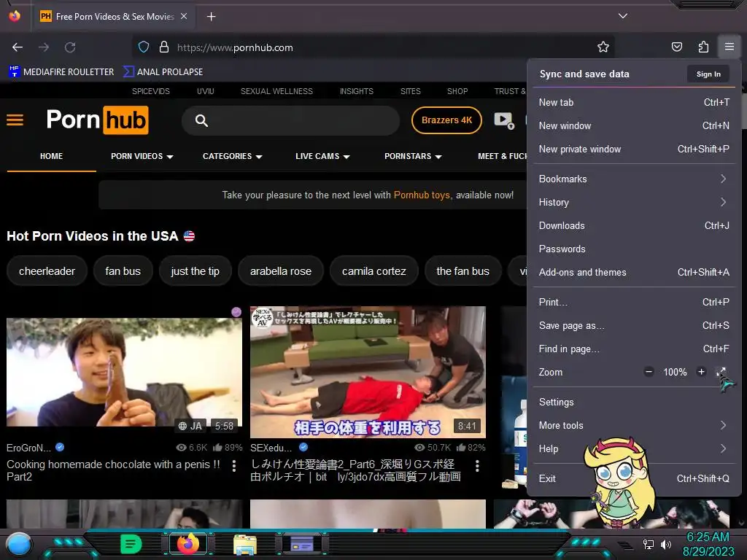This screenshot has width=747, height=560.
Task: Select Exit in the Firefox menu
Action: coord(634,478)
